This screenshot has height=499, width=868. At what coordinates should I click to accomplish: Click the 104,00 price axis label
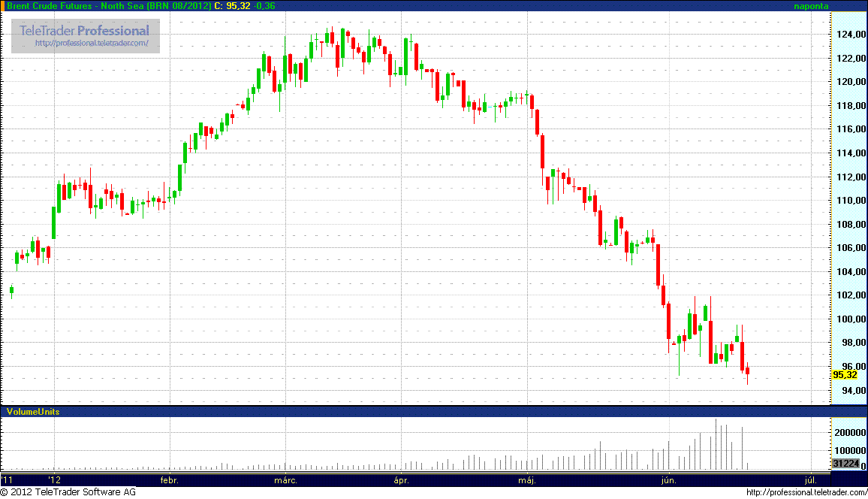[x=851, y=271]
